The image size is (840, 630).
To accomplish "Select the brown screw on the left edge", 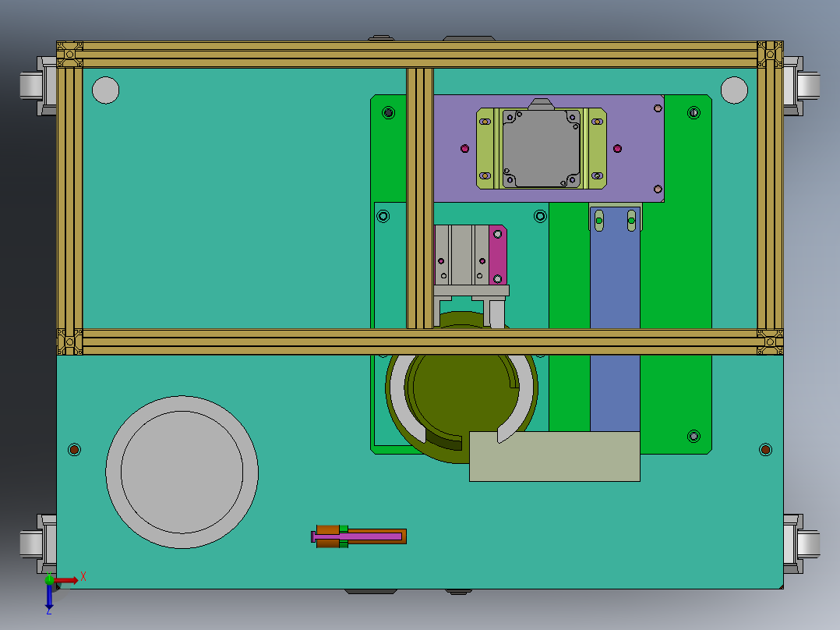I will point(75,449).
